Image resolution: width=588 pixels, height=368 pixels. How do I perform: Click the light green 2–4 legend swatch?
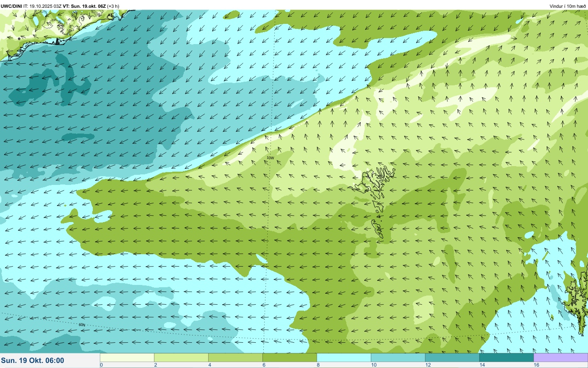[x=181, y=357]
